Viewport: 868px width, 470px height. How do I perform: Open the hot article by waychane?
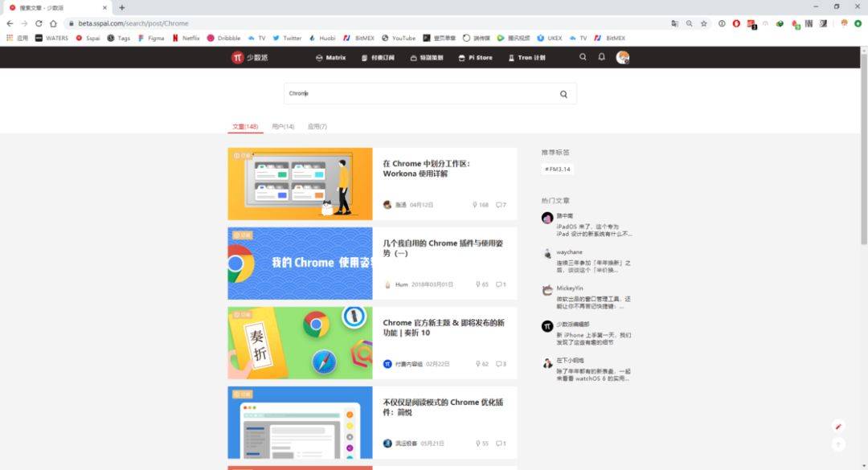tap(593, 266)
